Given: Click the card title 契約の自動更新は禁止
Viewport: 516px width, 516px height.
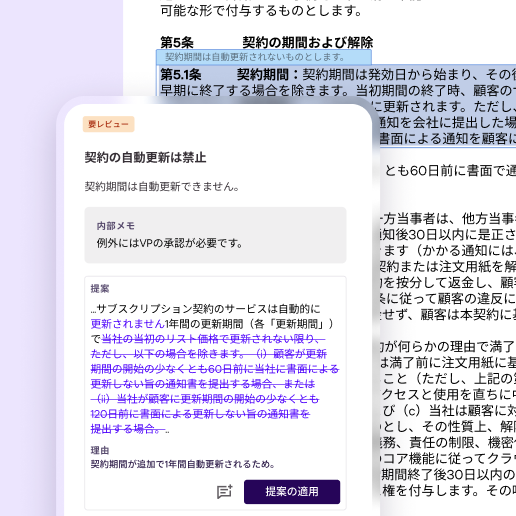Looking at the screenshot, I should 145,157.
